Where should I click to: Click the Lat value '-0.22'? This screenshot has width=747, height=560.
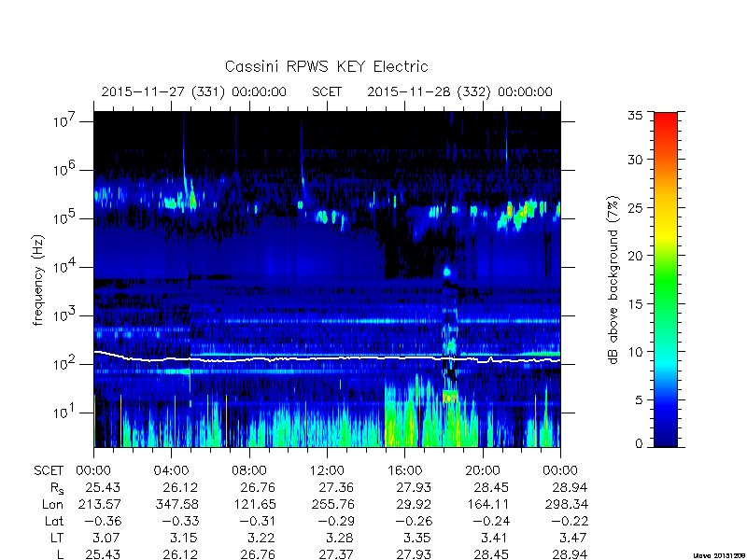(570, 522)
